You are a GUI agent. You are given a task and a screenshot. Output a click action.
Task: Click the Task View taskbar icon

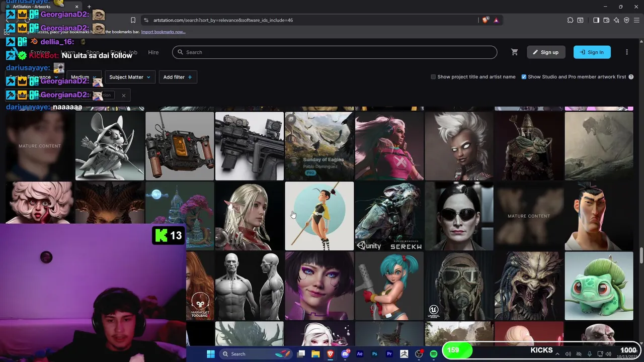pyautogui.click(x=301, y=354)
